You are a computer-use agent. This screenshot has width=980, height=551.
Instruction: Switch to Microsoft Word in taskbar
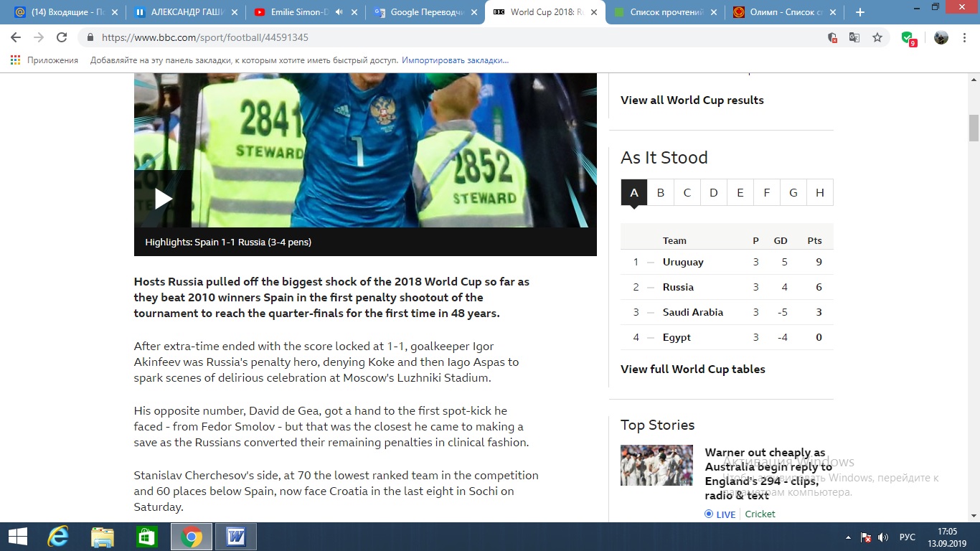[236, 537]
